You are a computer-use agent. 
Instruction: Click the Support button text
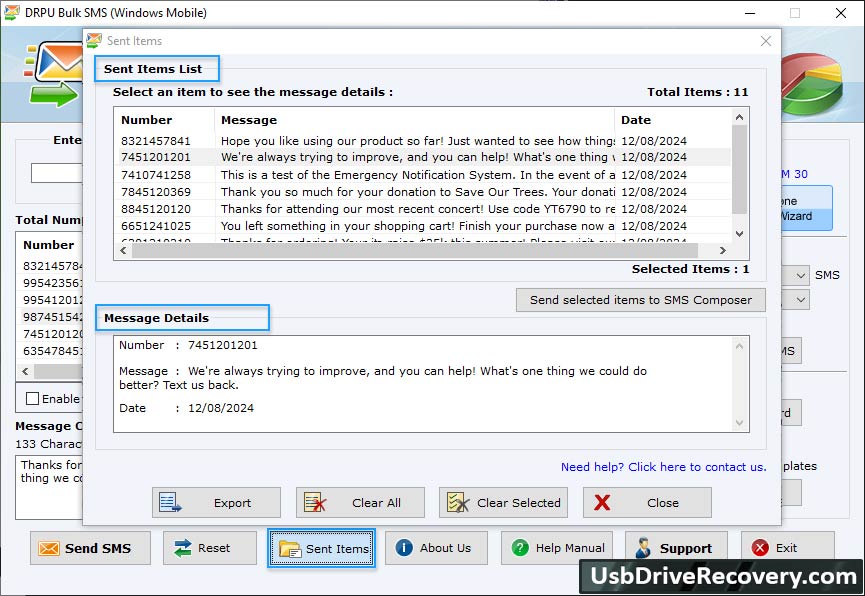[686, 549]
